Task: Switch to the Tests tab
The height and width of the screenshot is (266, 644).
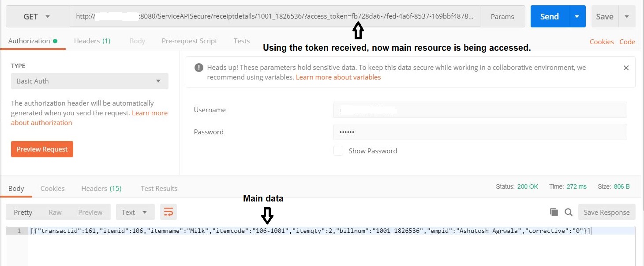Action: 241,41
